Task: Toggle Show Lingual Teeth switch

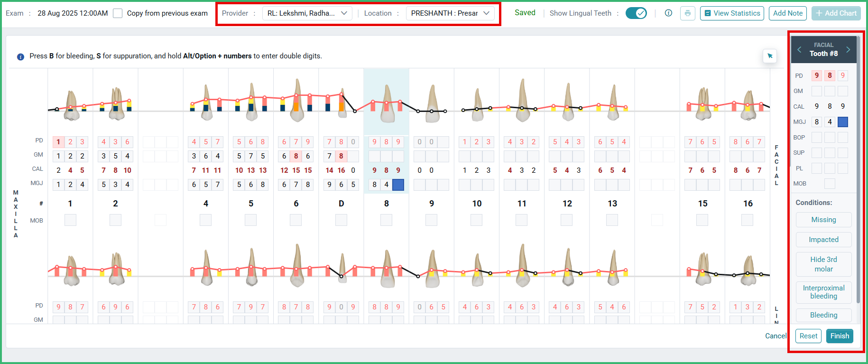Action: tap(636, 13)
